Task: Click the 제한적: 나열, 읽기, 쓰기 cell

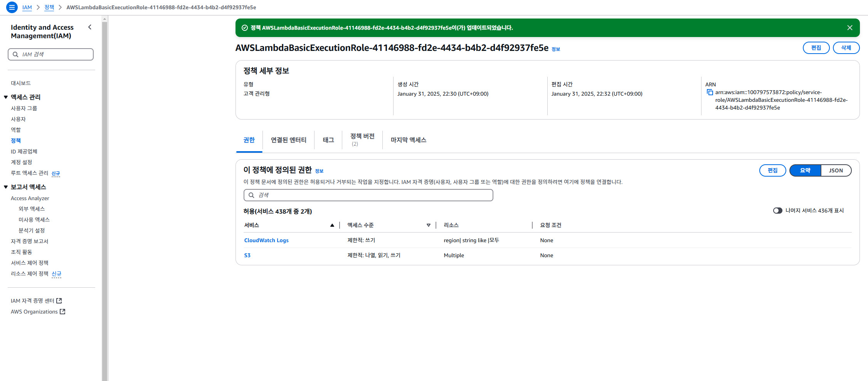Action: pyautogui.click(x=374, y=255)
